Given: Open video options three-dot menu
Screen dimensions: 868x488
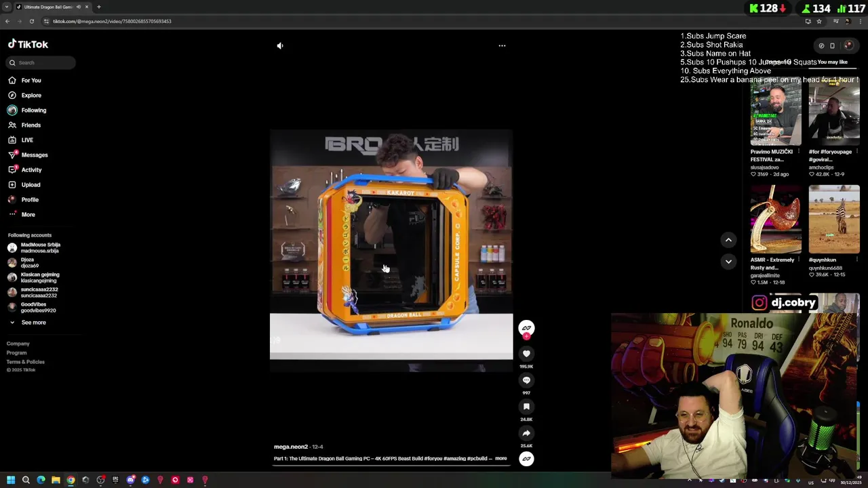Looking at the screenshot, I should pyautogui.click(x=502, y=45).
